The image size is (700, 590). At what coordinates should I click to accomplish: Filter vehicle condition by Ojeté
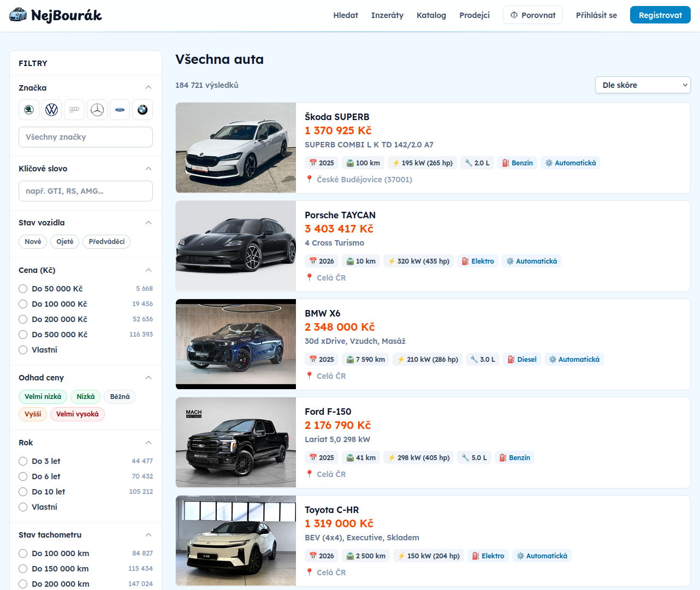(65, 242)
